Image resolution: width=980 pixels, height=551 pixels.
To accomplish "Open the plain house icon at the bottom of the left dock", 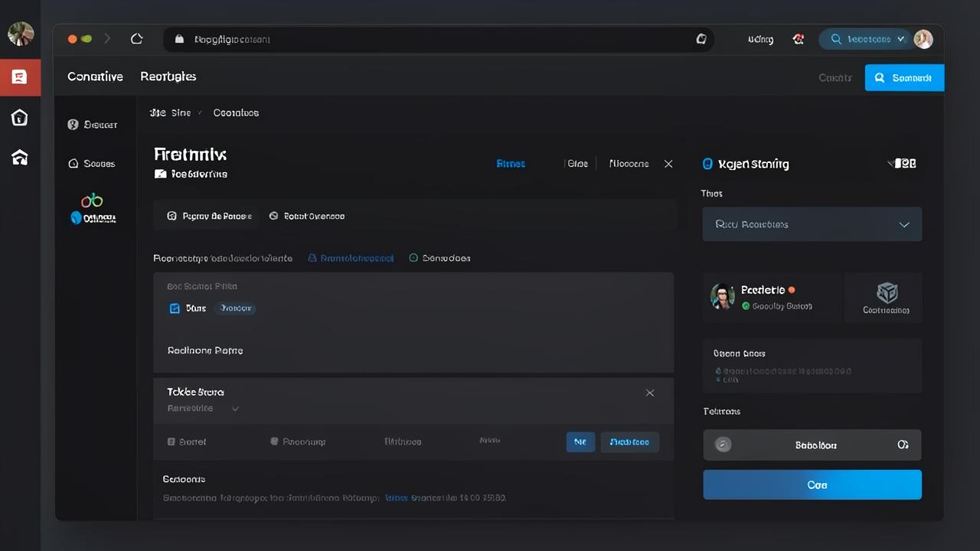I will tap(20, 157).
